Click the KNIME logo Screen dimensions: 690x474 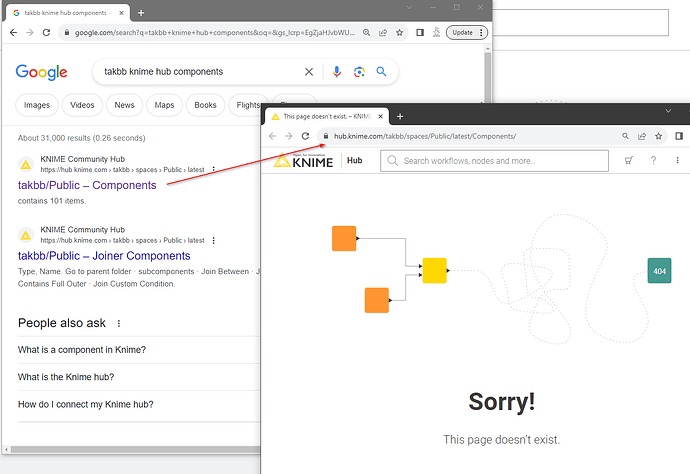point(304,161)
